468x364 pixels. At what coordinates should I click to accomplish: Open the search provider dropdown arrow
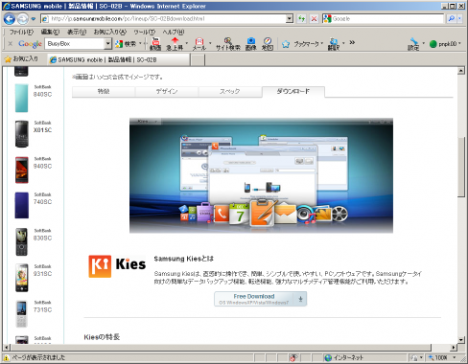point(460,19)
